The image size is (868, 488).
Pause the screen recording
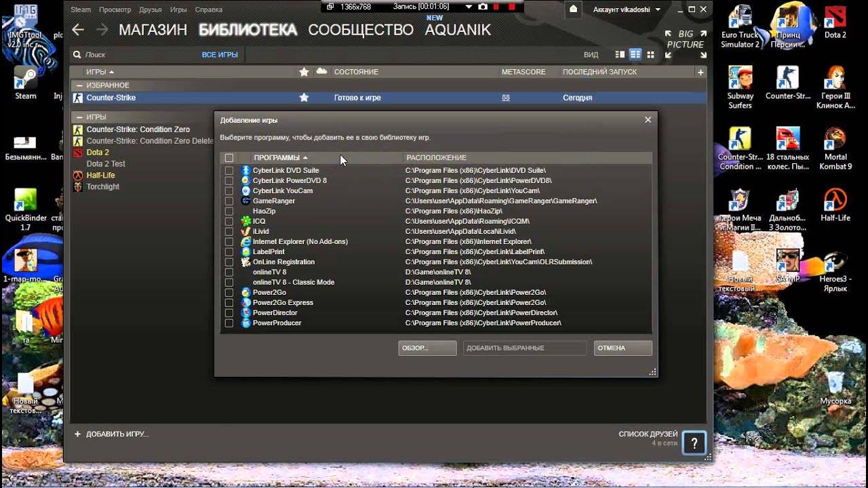pos(497,7)
